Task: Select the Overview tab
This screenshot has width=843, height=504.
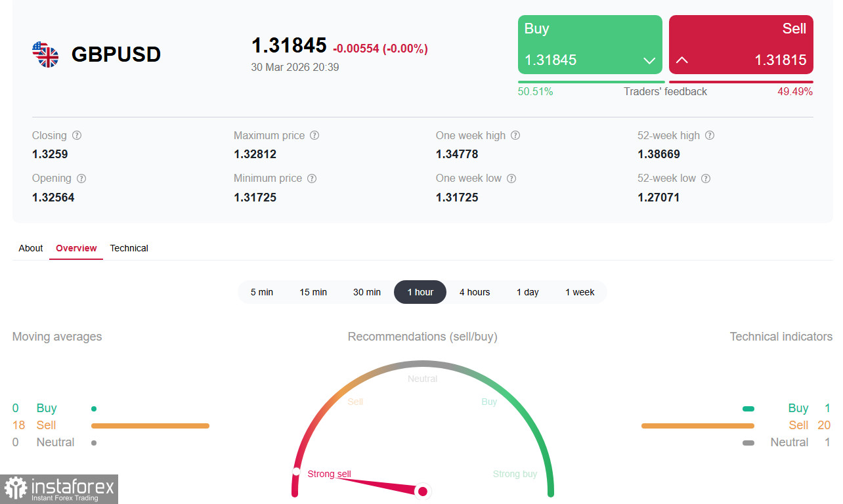Action: 76,248
